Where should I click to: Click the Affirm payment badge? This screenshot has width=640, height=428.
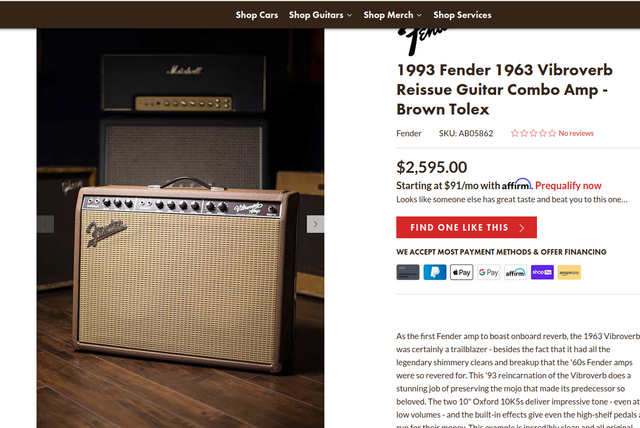click(515, 272)
